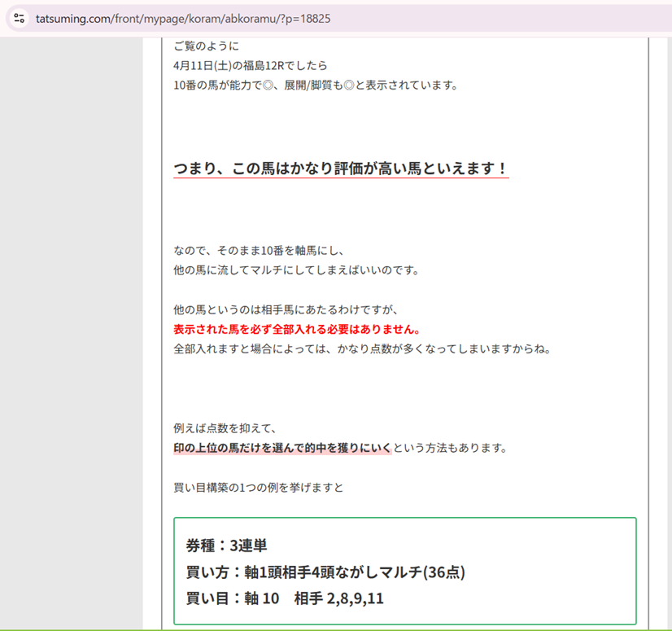Image resolution: width=672 pixels, height=631 pixels.
Task: Click the line '他の馬に流してマルチにしてしまえばいいのです。'
Action: pos(297,269)
